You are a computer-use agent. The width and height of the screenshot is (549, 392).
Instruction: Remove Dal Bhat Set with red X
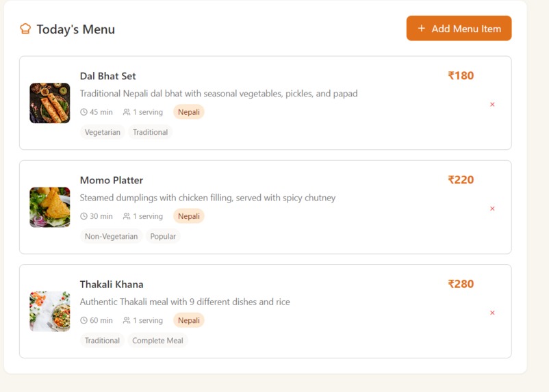(492, 104)
